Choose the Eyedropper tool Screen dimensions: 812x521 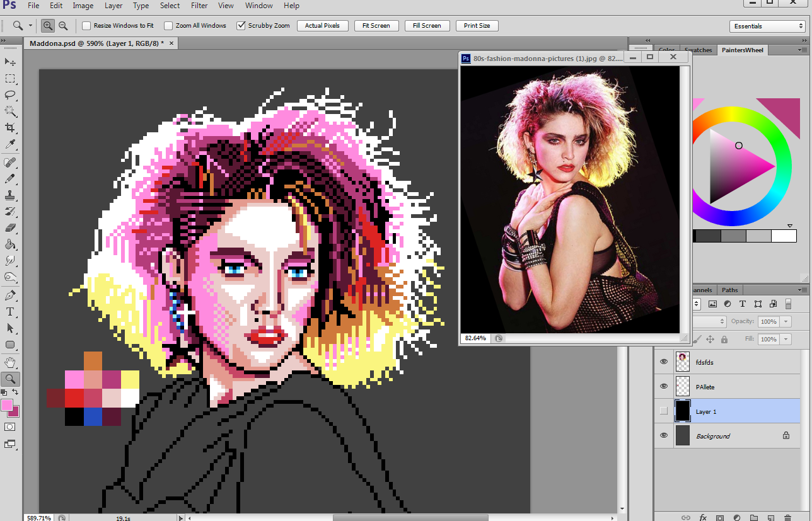coord(10,145)
